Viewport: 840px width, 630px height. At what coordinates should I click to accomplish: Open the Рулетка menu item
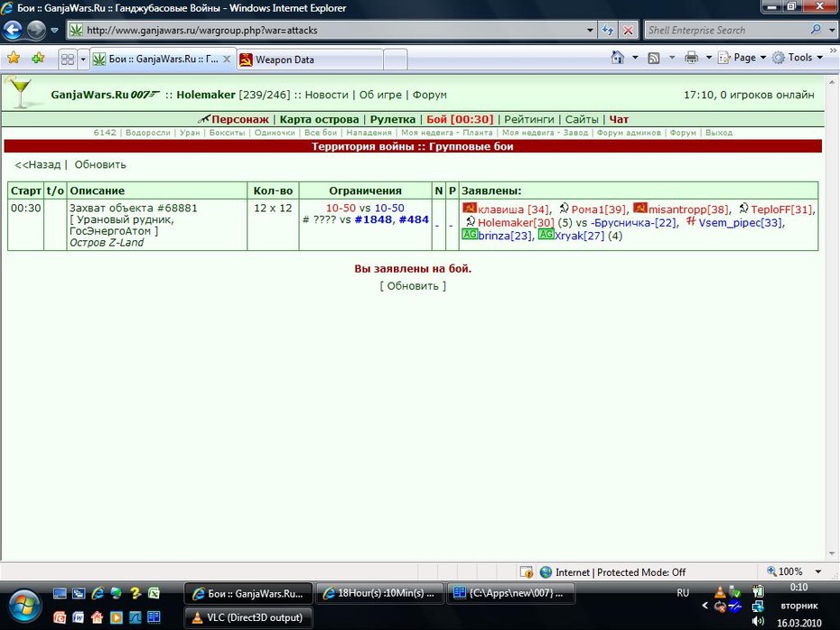click(x=392, y=119)
